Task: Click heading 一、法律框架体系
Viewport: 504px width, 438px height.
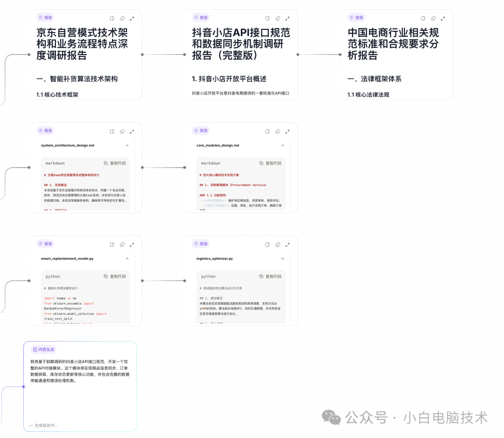Action: 374,79
